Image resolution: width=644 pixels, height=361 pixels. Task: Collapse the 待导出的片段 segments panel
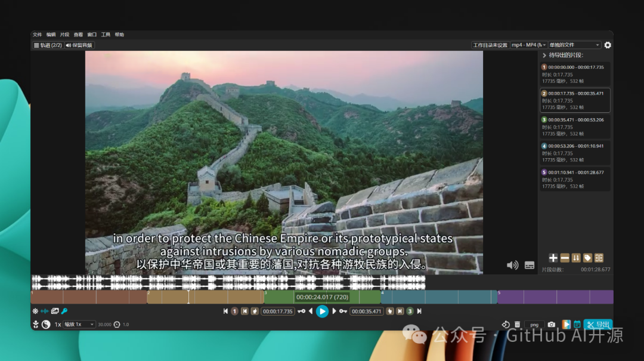pyautogui.click(x=544, y=55)
